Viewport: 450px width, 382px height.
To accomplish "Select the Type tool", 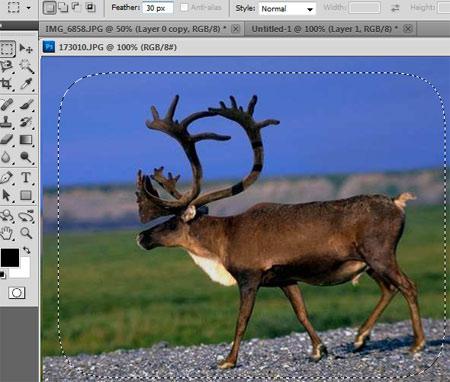I will 26,177.
